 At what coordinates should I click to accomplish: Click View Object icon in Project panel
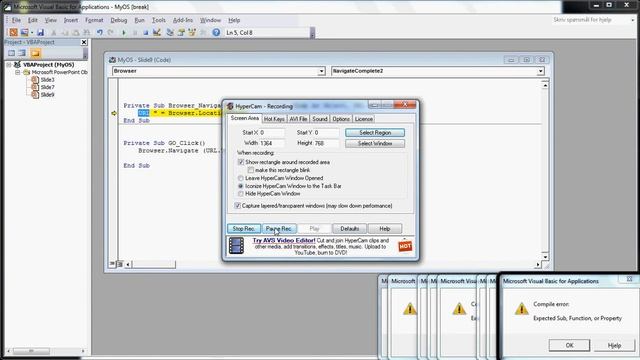coord(22,53)
